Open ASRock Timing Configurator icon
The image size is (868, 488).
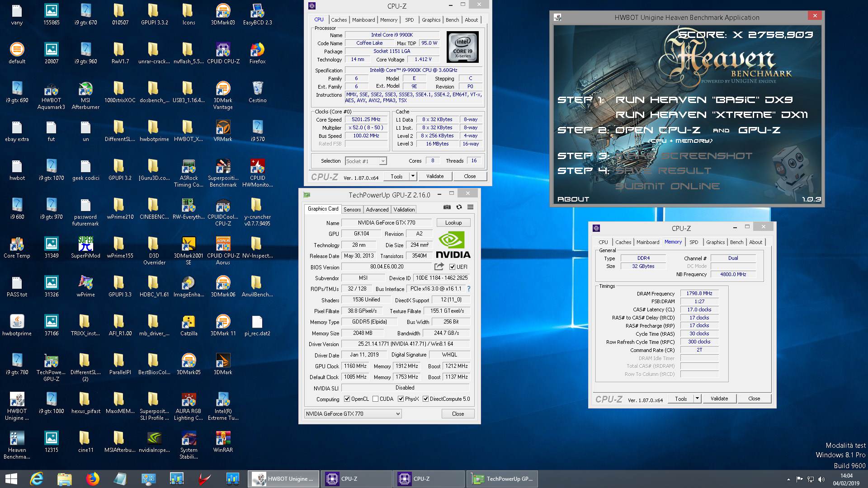tap(189, 173)
